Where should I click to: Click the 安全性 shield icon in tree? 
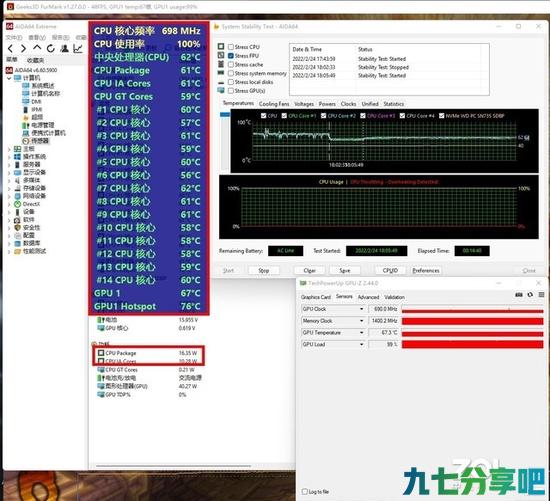[x=18, y=227]
